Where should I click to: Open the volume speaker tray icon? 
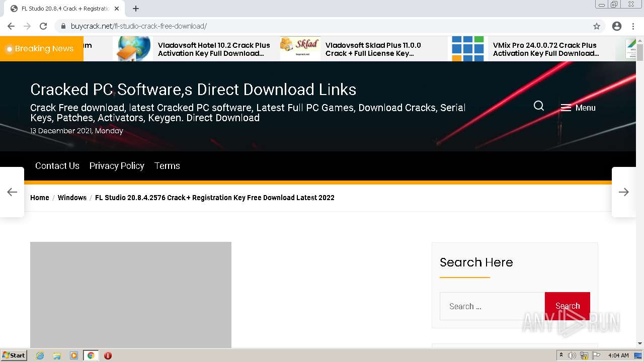coord(572,355)
